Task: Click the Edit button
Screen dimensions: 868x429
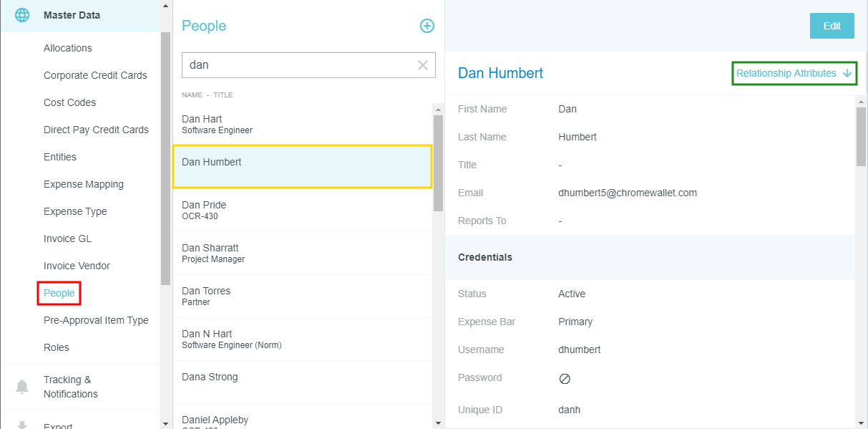Action: (832, 26)
